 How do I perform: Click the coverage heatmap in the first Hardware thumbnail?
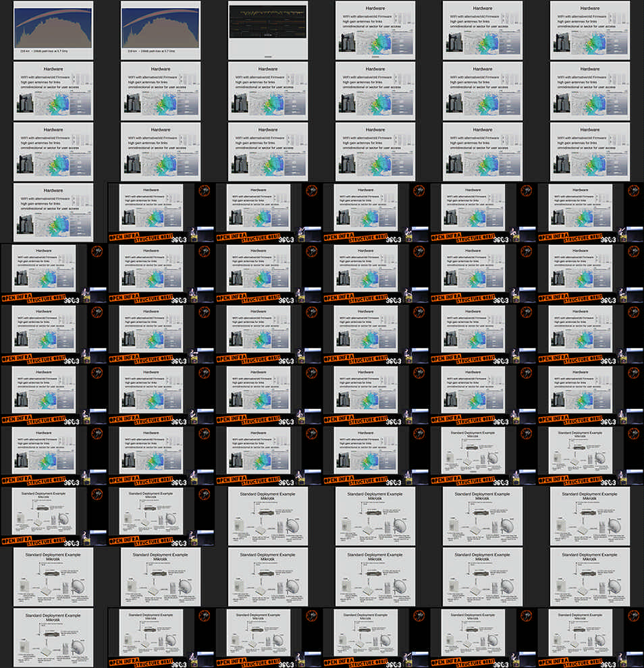click(x=381, y=43)
